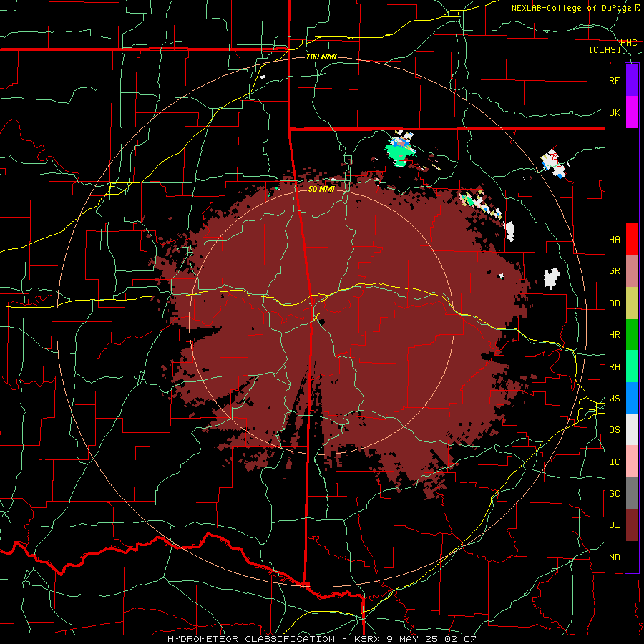Click the green rain echo near the north
The height and width of the screenshot is (644, 644).
(x=398, y=153)
